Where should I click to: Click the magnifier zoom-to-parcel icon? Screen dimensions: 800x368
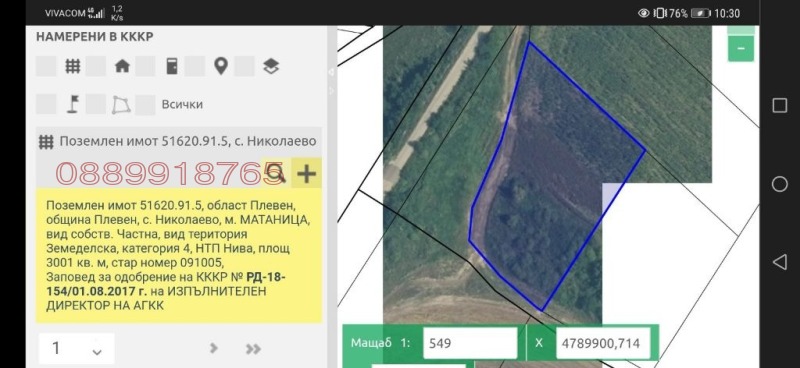pos(276,174)
